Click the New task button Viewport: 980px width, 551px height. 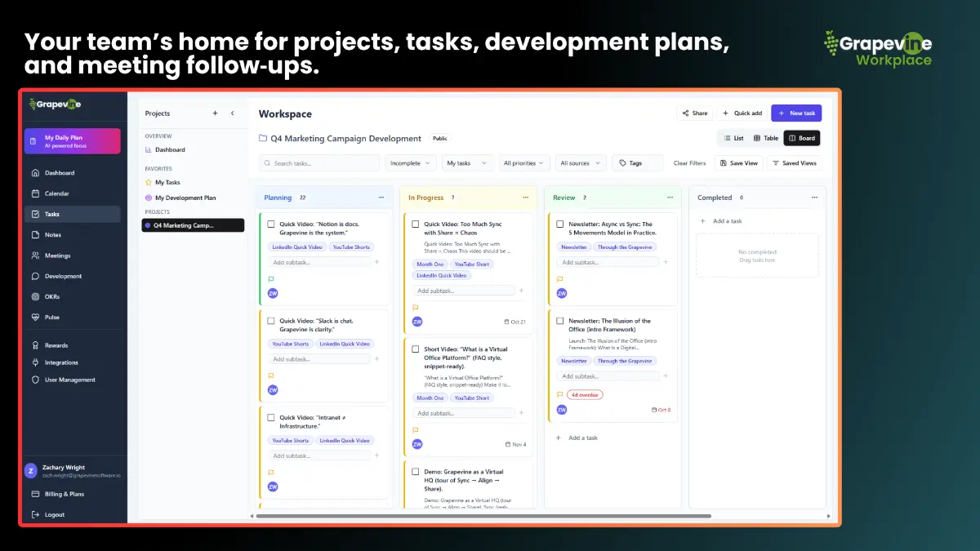[x=796, y=113]
